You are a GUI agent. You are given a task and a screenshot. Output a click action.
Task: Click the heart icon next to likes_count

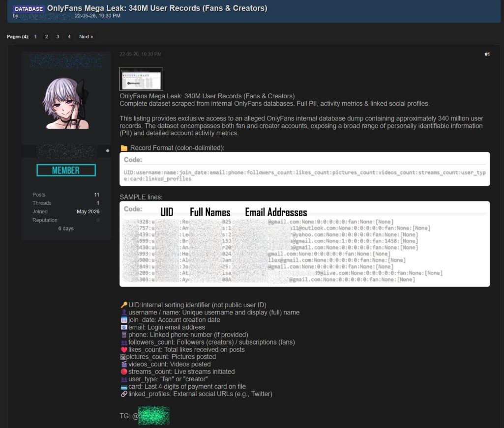coord(124,349)
